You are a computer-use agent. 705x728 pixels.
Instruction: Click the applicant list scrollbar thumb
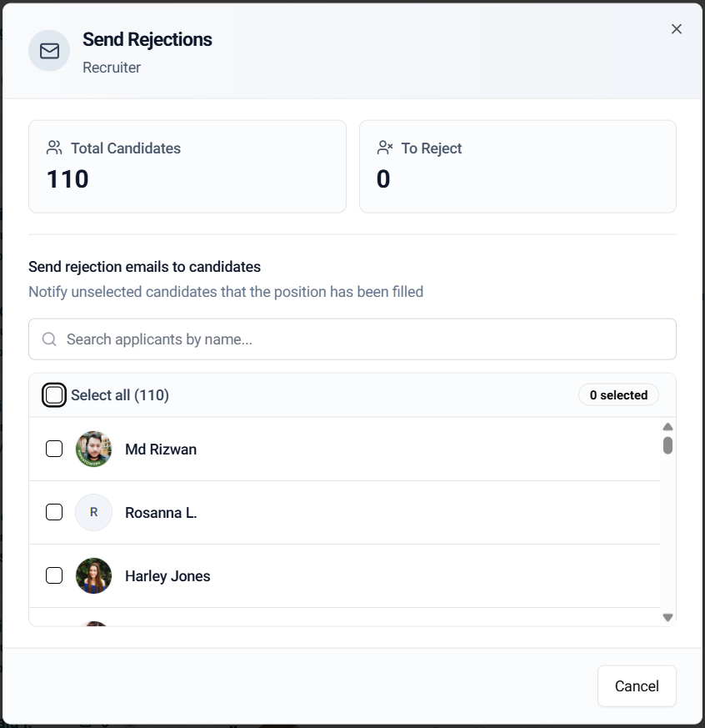667,445
